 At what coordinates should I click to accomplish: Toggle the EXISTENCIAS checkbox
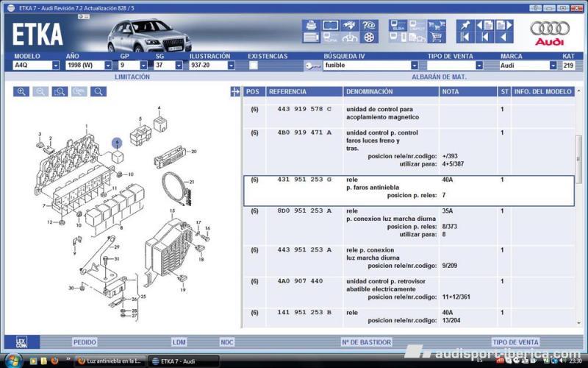tap(254, 66)
